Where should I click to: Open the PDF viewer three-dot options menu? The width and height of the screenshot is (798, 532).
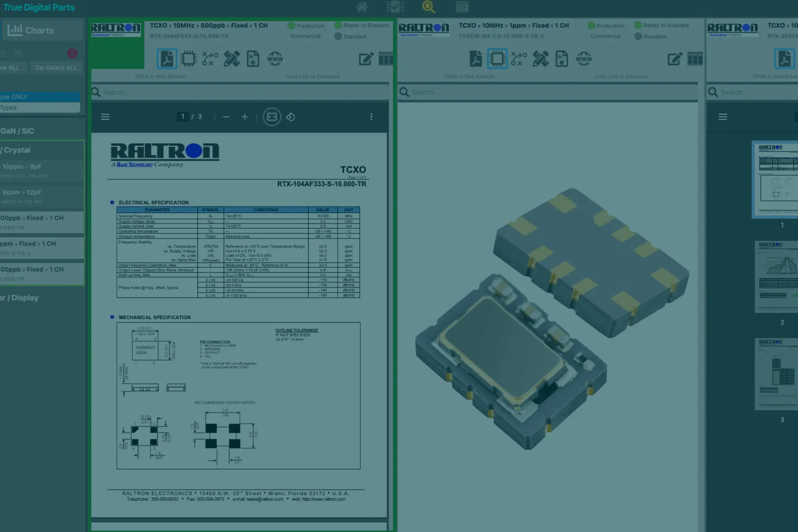pyautogui.click(x=371, y=116)
